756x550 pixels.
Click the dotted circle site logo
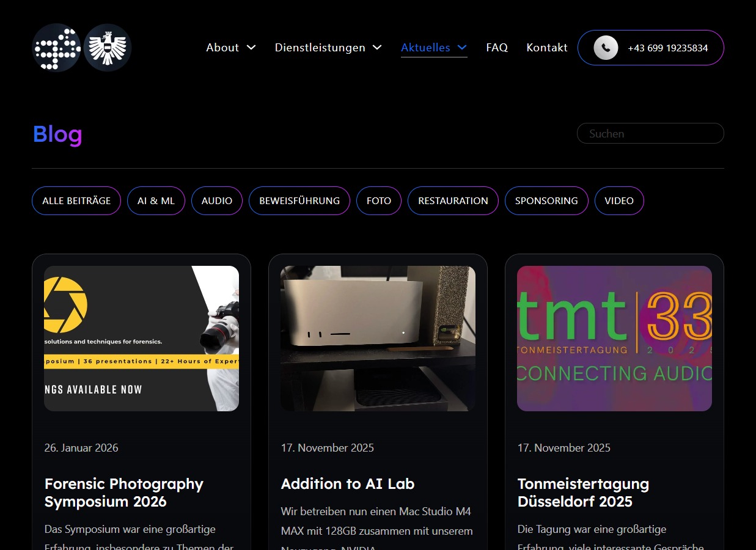tap(56, 48)
